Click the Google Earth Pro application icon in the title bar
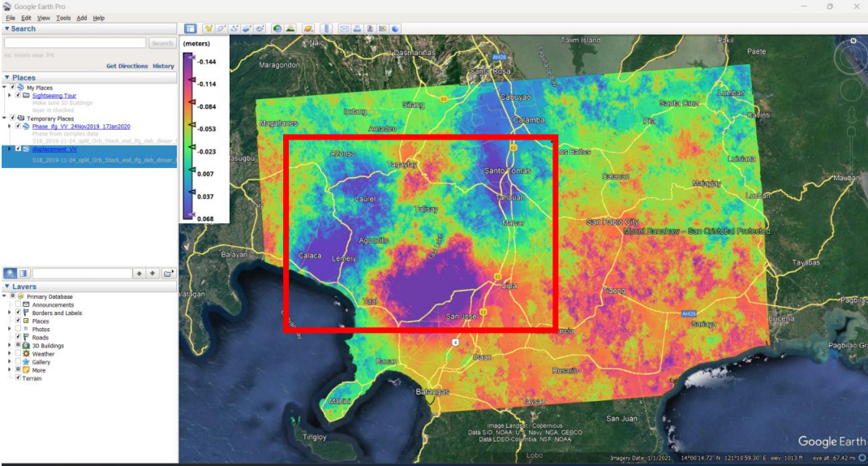The height and width of the screenshot is (466, 868). 6,6
